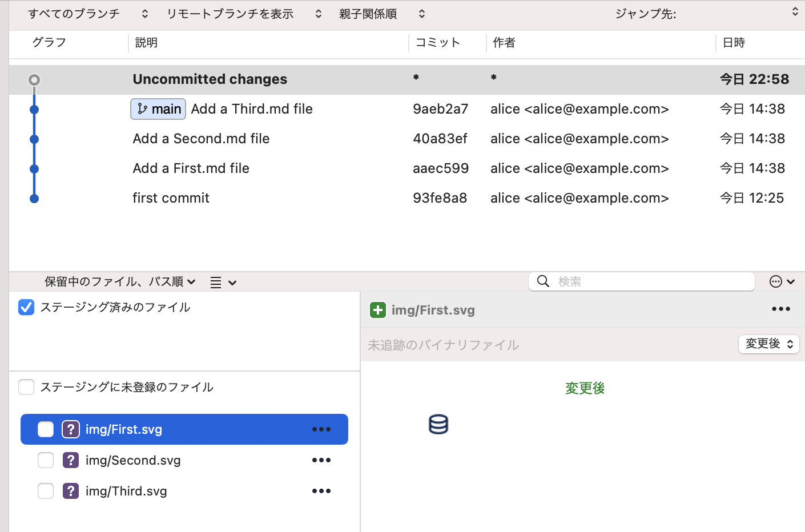
Task: Click commit hash 93fe8a8
Action: coord(440,198)
